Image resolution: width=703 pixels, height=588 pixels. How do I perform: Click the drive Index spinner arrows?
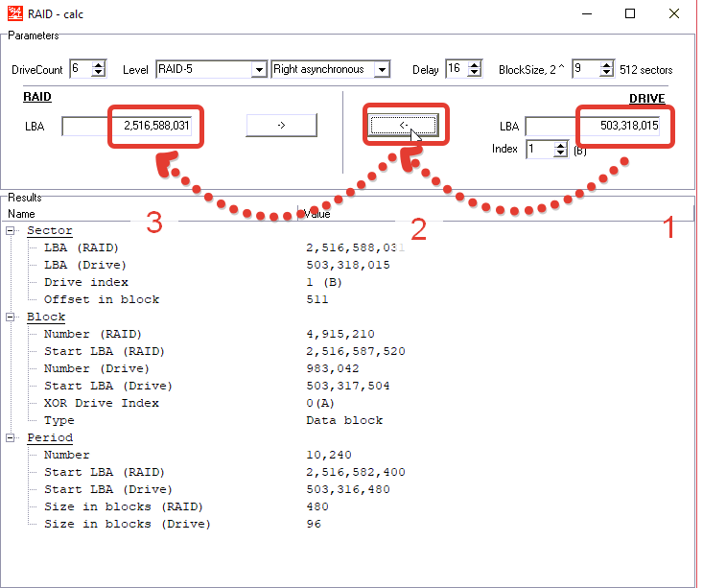pos(560,149)
